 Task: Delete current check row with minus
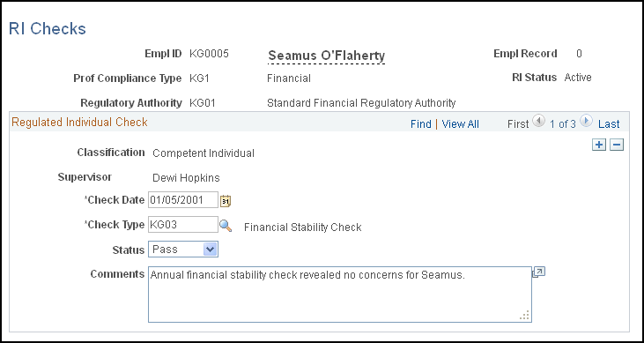click(x=617, y=145)
